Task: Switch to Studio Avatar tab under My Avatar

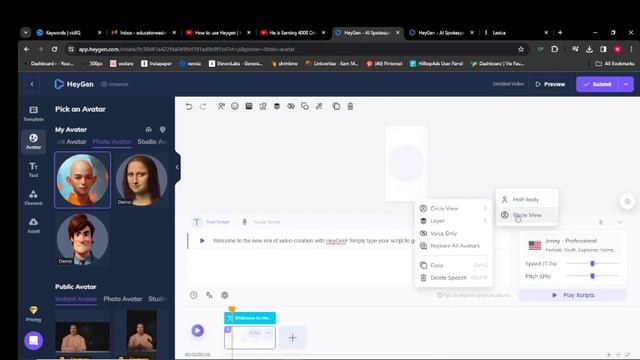Action: [152, 142]
